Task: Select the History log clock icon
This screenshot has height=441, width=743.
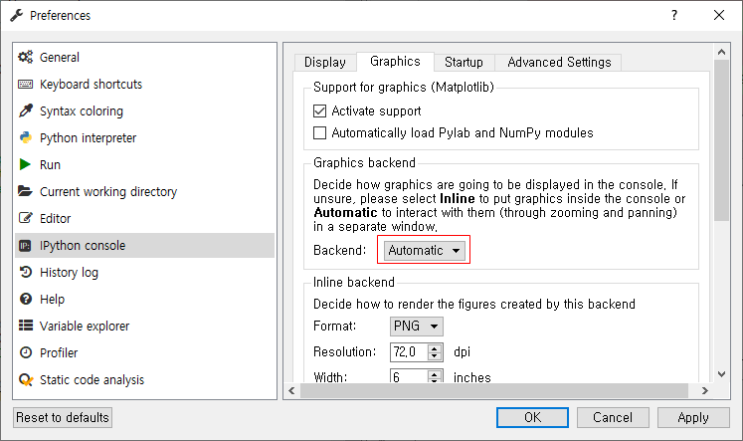Action: coord(26,272)
